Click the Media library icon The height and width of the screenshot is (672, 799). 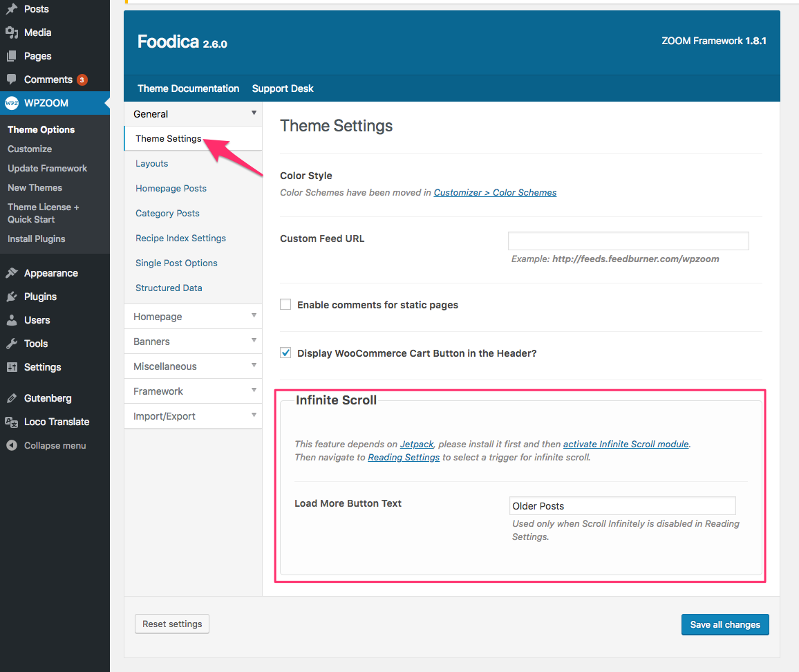[12, 32]
